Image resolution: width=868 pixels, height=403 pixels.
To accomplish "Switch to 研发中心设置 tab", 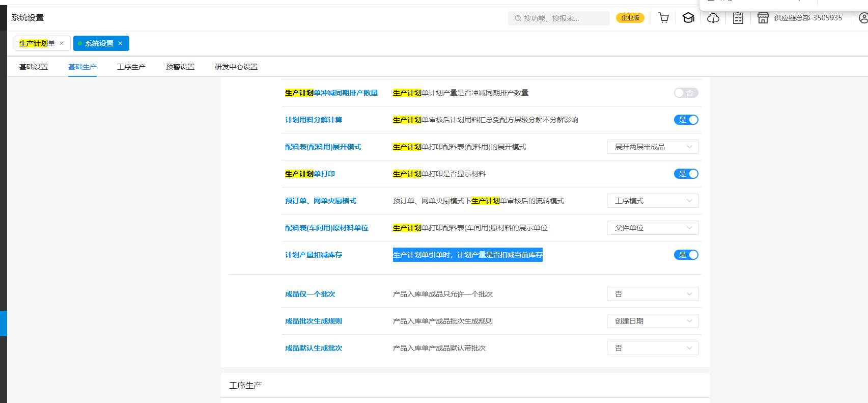I will 236,67.
